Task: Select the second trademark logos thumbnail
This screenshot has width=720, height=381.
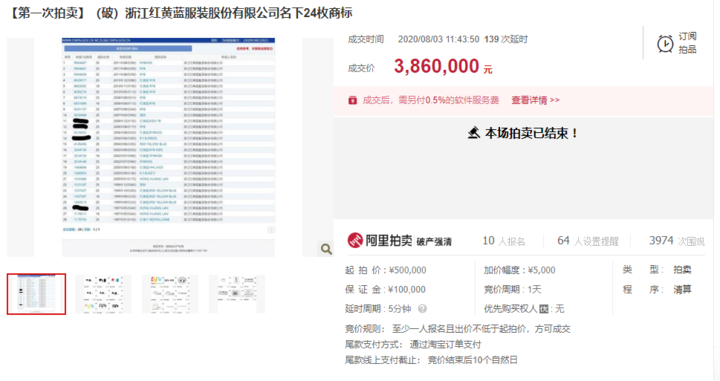Action: coord(103,294)
